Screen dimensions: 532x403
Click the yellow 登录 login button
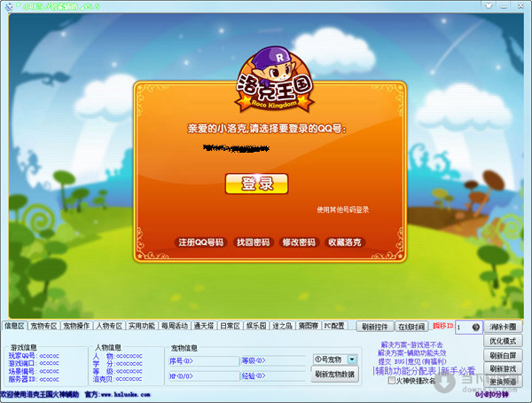pyautogui.click(x=256, y=184)
